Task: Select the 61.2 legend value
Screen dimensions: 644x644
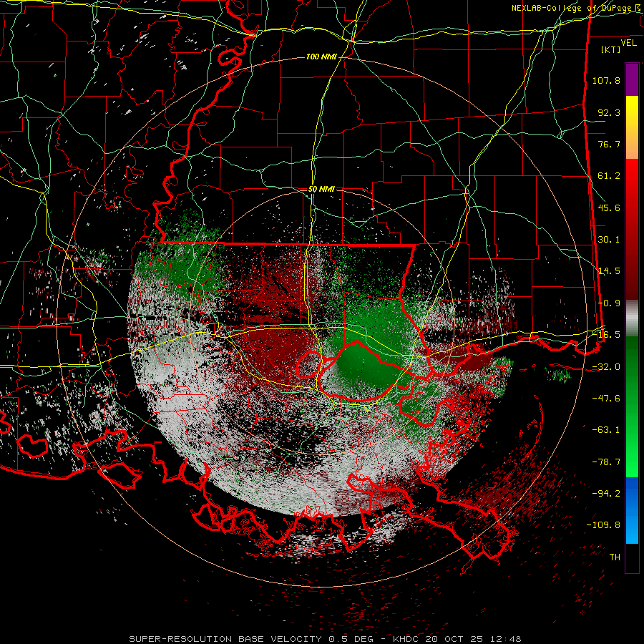Action: (x=609, y=176)
